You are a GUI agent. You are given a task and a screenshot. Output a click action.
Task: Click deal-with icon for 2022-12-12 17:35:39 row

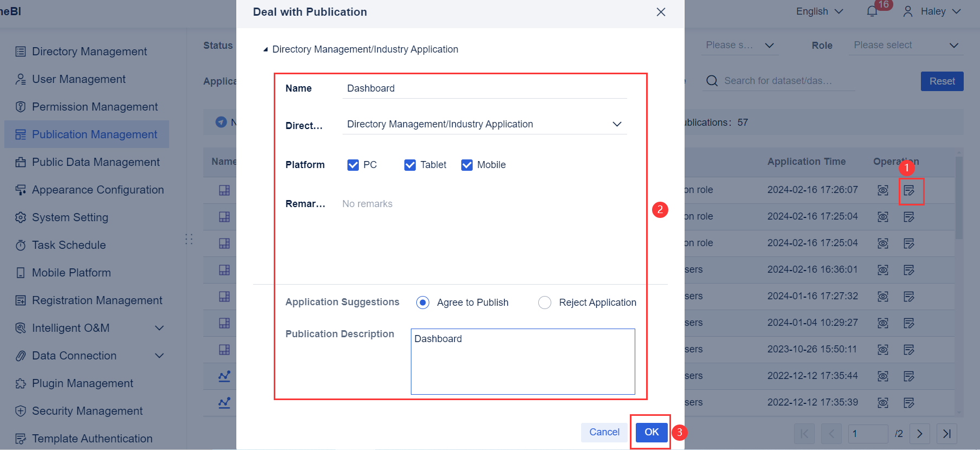[909, 403]
